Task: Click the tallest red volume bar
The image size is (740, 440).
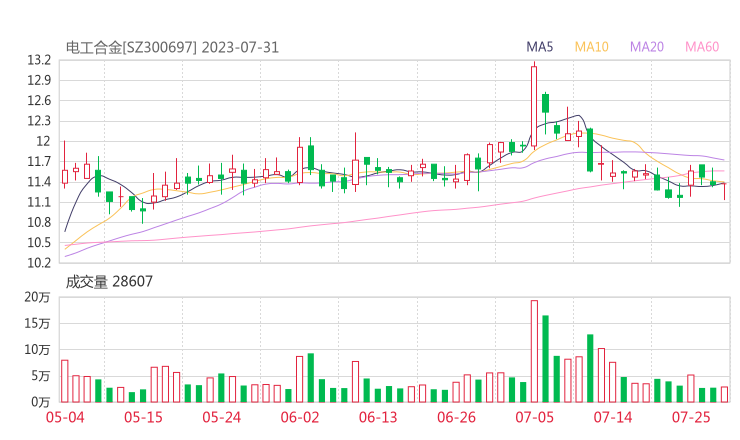Action: pos(534,351)
